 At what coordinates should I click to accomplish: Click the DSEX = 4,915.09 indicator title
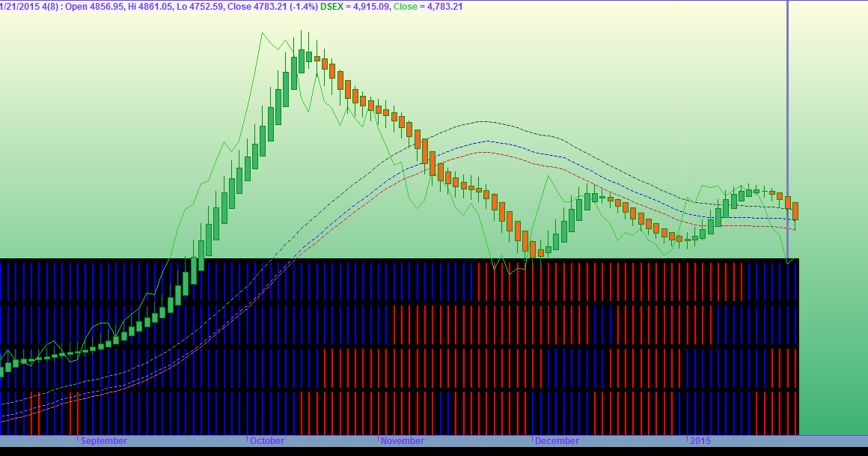(x=355, y=7)
